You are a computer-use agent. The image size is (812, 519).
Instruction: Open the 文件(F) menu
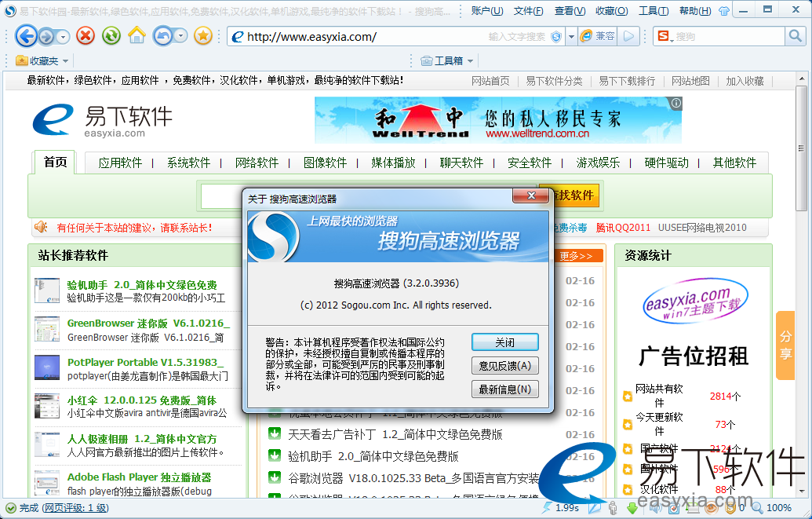(528, 11)
